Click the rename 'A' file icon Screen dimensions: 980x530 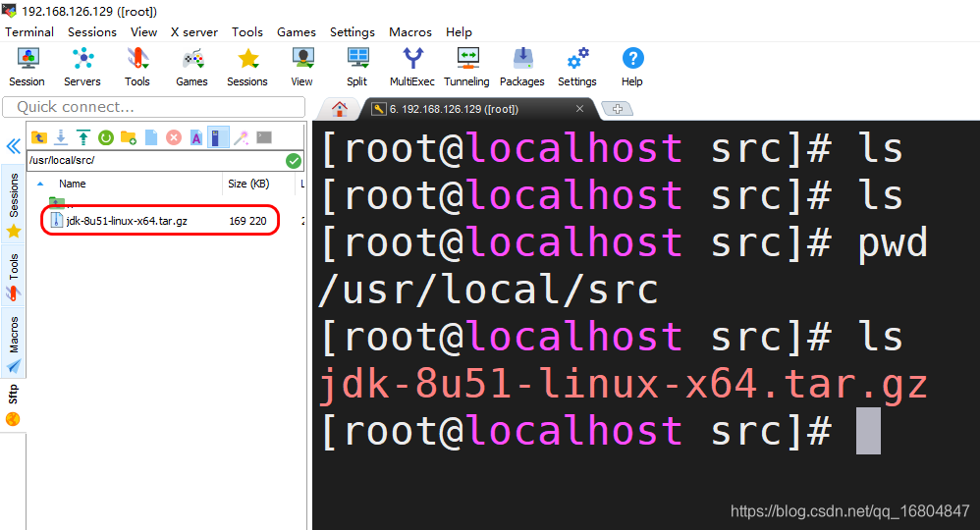click(196, 137)
